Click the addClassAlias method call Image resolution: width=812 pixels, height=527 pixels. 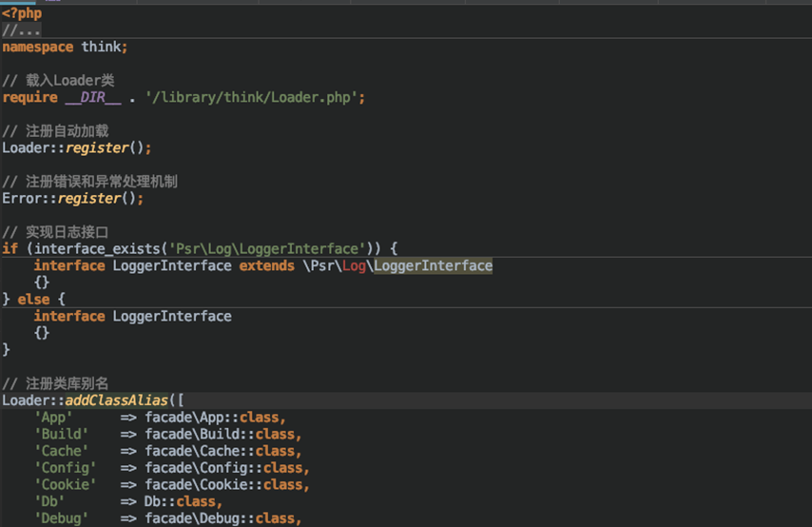coord(117,400)
